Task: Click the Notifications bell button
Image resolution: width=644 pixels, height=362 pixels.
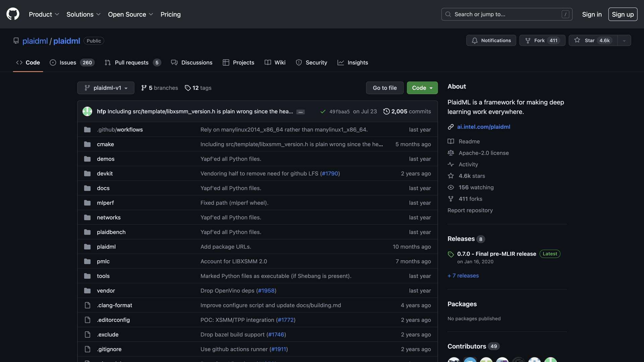Action: [x=491, y=41]
